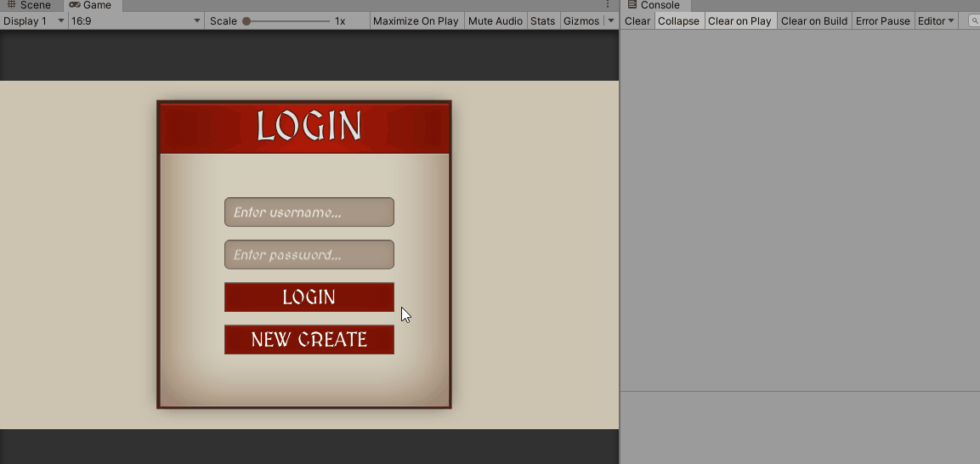Toggle Error Pause in Console
This screenshot has height=464, width=980.
pyautogui.click(x=882, y=20)
